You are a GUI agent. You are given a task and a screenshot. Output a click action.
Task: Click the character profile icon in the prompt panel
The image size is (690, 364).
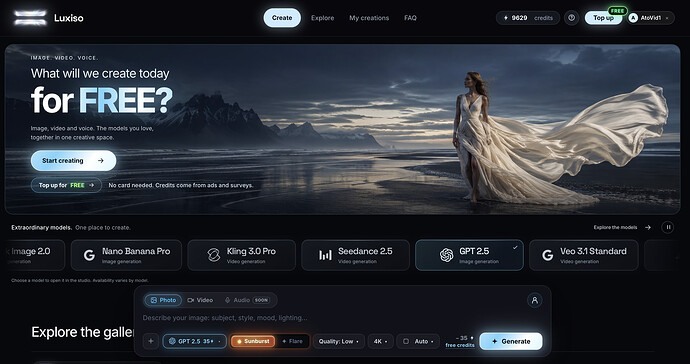[x=535, y=300]
